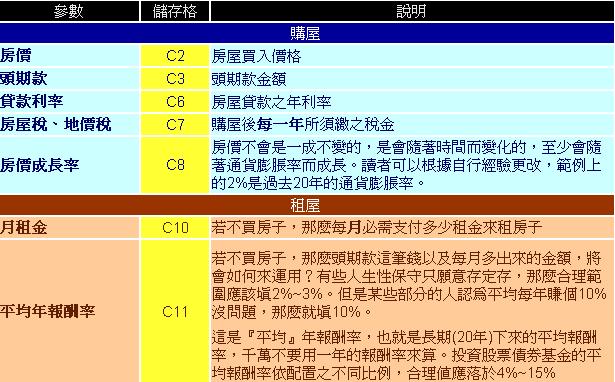The width and height of the screenshot is (615, 382).
Task: Click the 平均年報酬率 parameter label
Action: pyautogui.click(x=47, y=311)
